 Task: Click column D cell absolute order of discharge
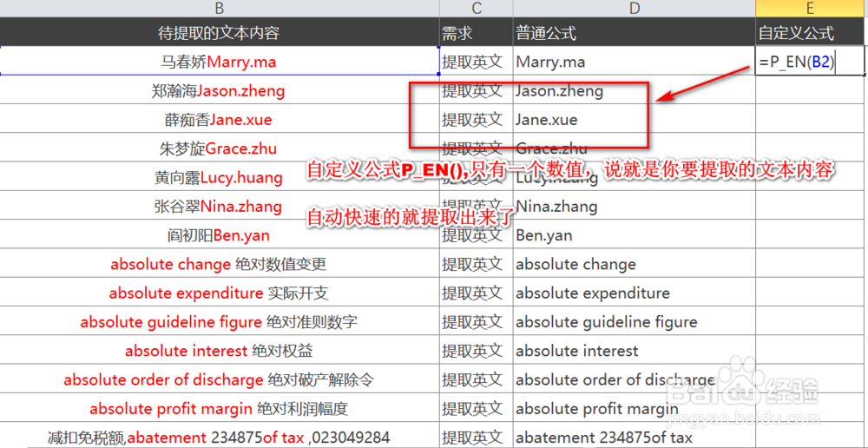635,379
